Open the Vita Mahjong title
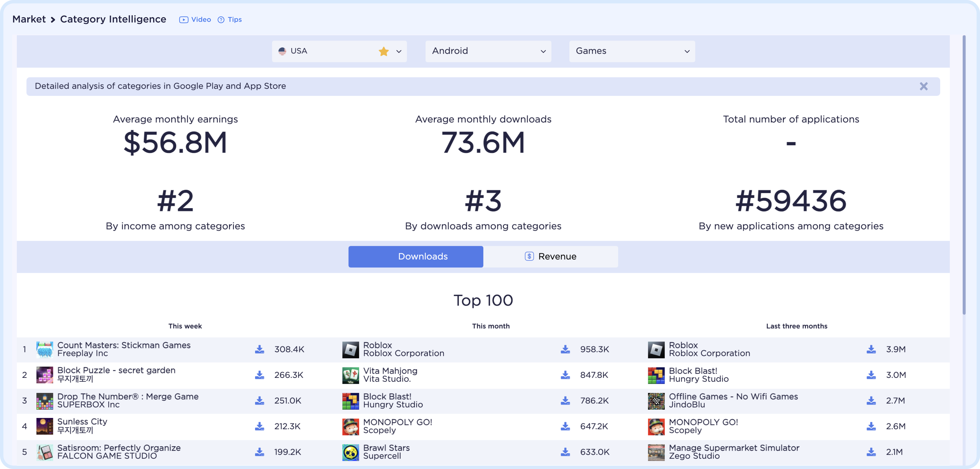Image resolution: width=980 pixels, height=469 pixels. click(x=390, y=371)
